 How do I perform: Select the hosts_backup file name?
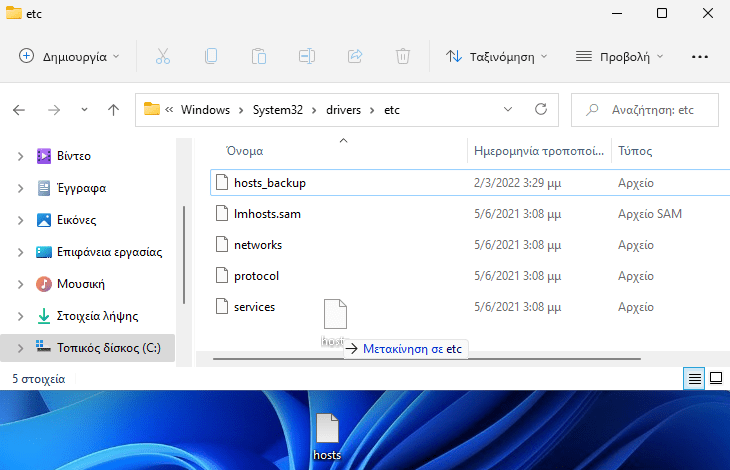270,183
